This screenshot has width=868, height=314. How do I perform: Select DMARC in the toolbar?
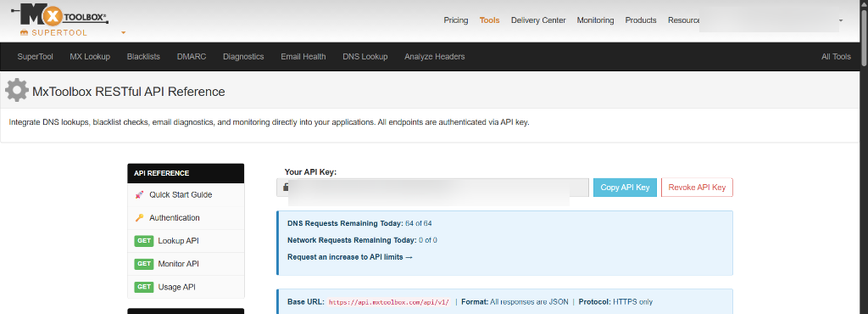click(x=192, y=57)
